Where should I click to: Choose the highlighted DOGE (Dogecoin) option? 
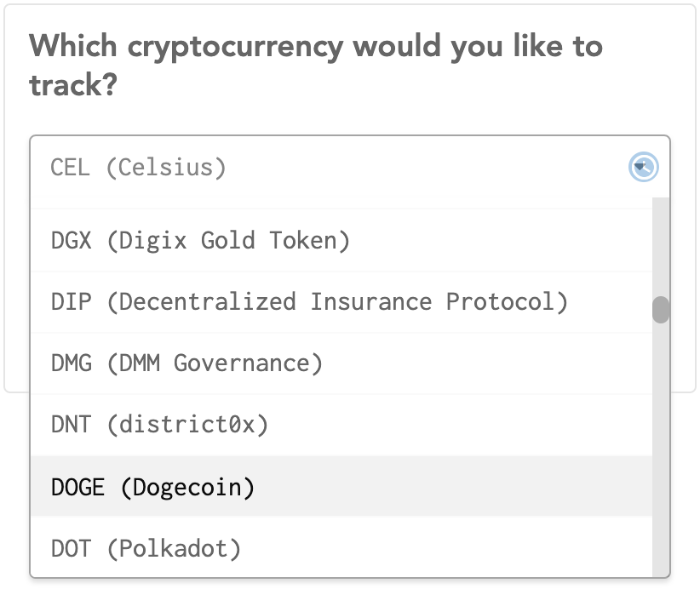tap(341, 486)
